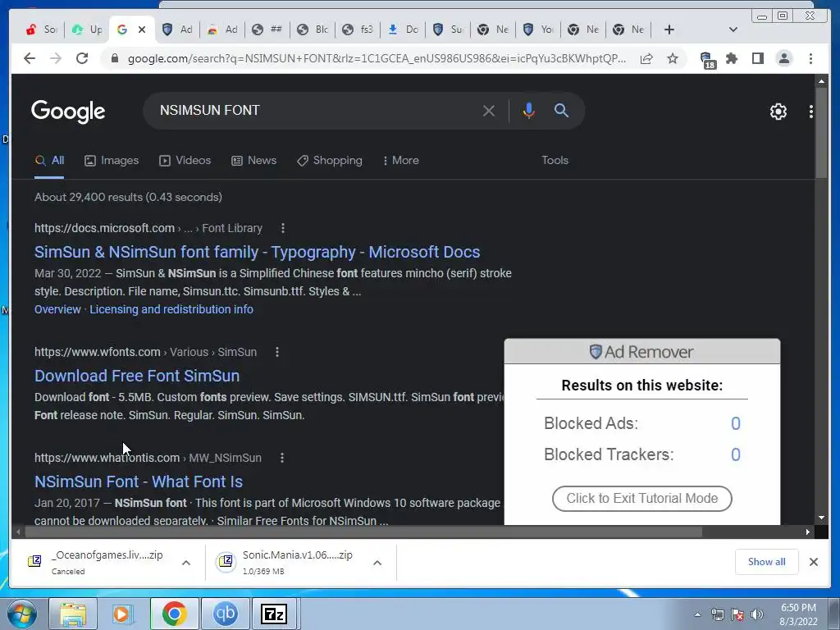Open the Chrome profile avatar
The width and height of the screenshot is (840, 630).
(783, 58)
